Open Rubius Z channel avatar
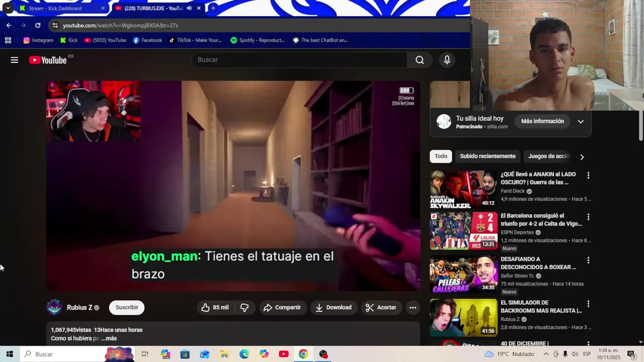The image size is (644, 362). [x=54, y=307]
